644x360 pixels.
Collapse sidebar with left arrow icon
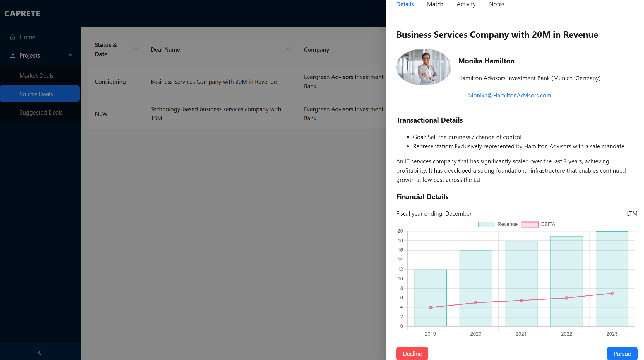[40, 352]
